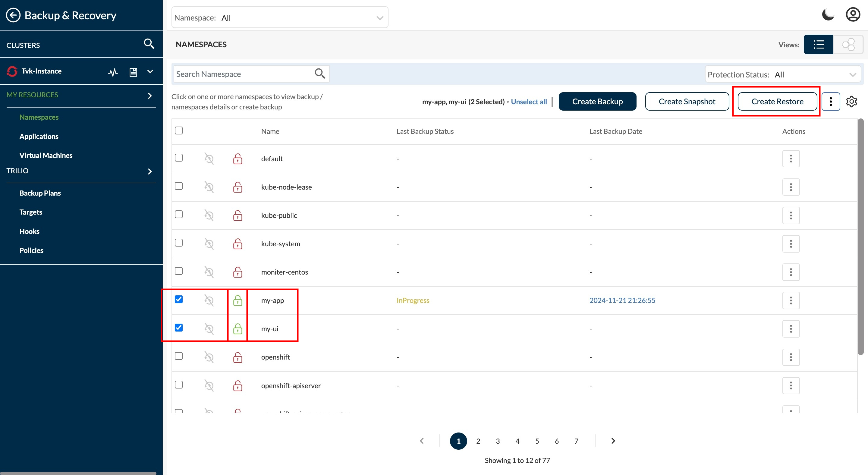The width and height of the screenshot is (868, 475).
Task: Open the search icon in the CLUSTERS sidebar
Action: tap(149, 44)
